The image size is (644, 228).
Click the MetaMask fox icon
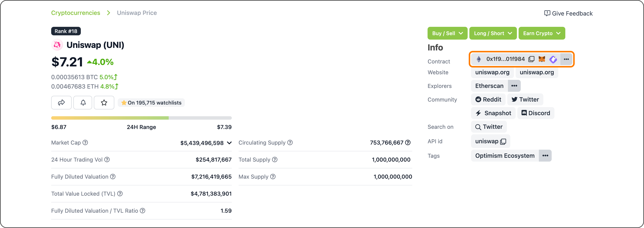542,59
